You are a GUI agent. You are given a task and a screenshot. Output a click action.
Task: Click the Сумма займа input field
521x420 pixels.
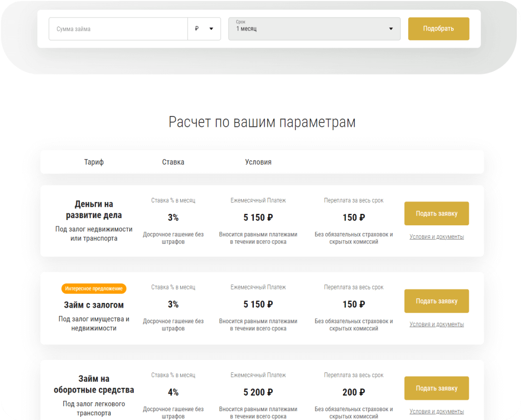tap(118, 29)
